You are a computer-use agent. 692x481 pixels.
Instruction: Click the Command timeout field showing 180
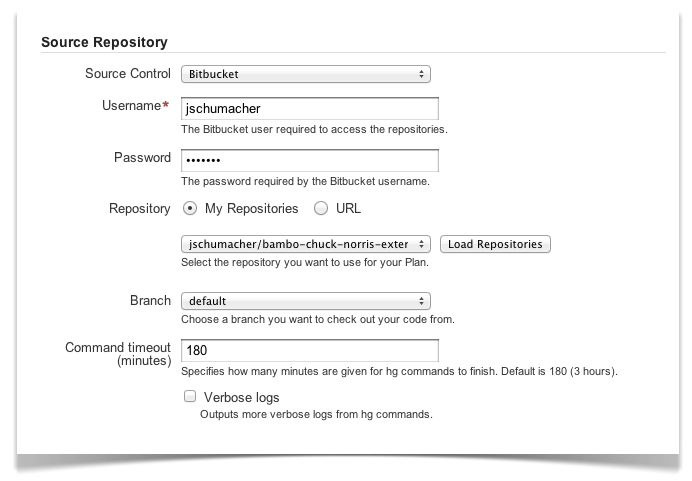(309, 350)
